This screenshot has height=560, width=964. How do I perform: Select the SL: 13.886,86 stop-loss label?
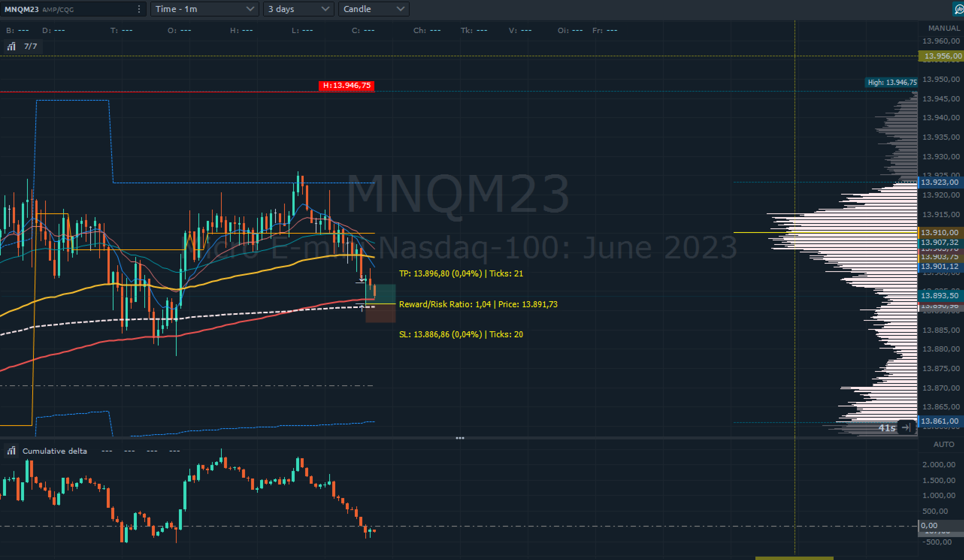(x=461, y=334)
